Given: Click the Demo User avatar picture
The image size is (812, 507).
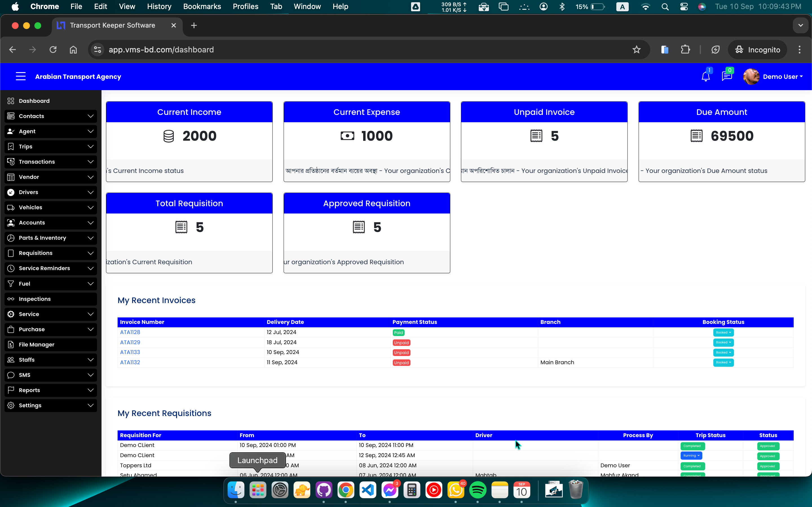Looking at the screenshot, I should click(751, 77).
